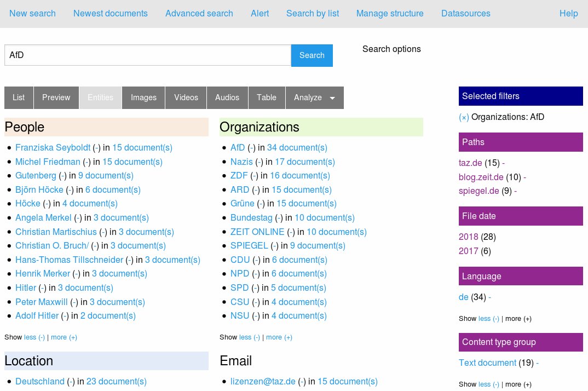Filter by person Henrik Merker
Screen dimensions: 588x391
click(x=43, y=274)
